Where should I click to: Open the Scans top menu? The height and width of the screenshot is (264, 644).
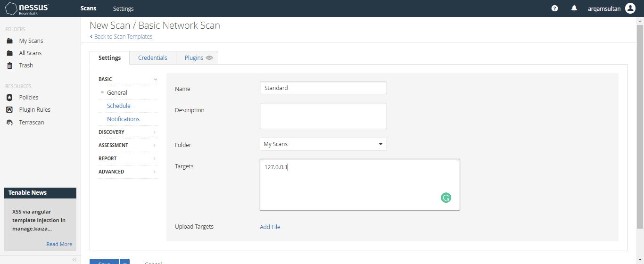click(89, 8)
